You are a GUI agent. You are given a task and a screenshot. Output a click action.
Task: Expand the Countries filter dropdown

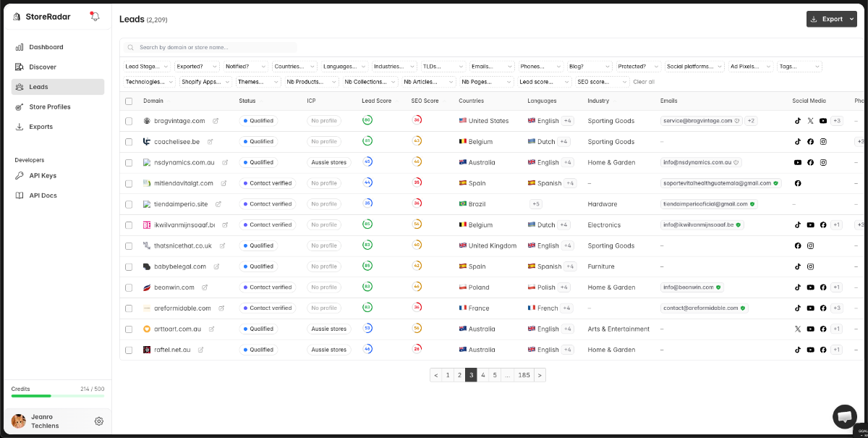click(x=293, y=67)
